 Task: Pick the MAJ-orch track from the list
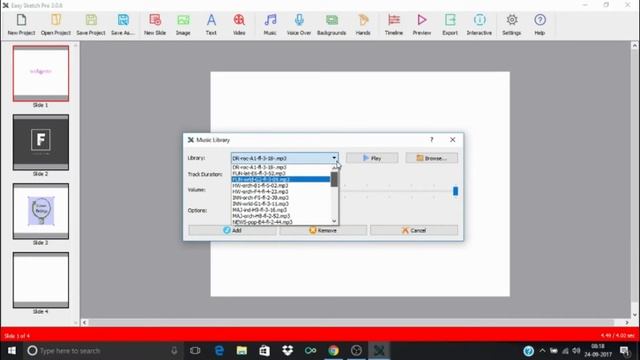pyautogui.click(x=281, y=216)
